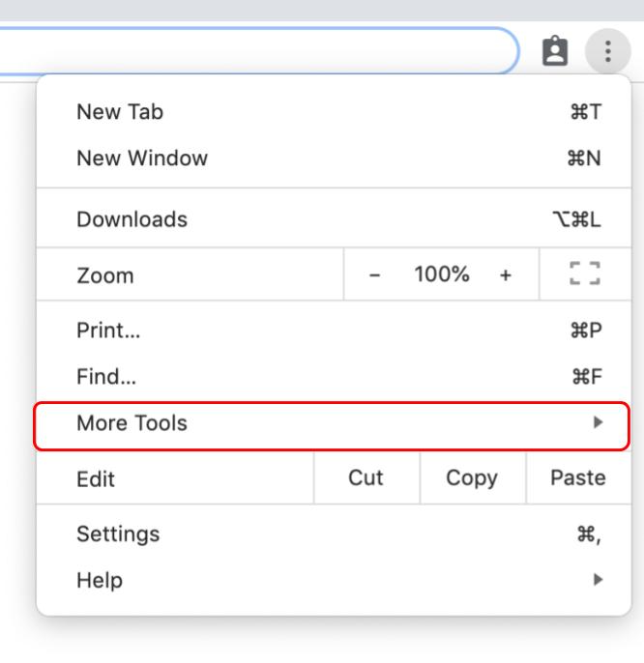Open the Help menu item
The image size is (644, 663).
(334, 580)
